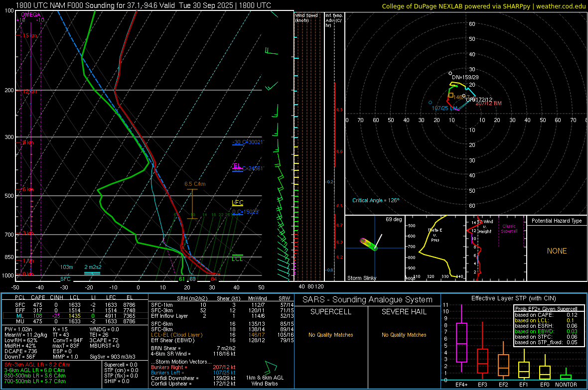
Task: Click the red 'Sfc-3km AGL LR = 8.2 C/km'
Action: click(37, 365)
